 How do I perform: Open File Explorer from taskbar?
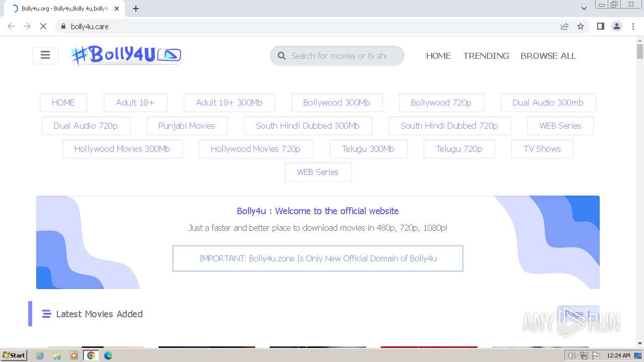coord(57,355)
